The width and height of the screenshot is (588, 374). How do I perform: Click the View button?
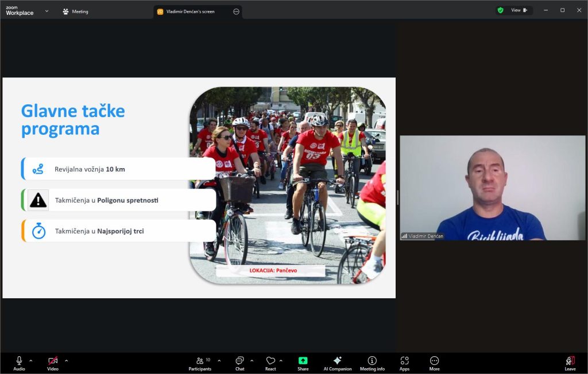point(519,10)
